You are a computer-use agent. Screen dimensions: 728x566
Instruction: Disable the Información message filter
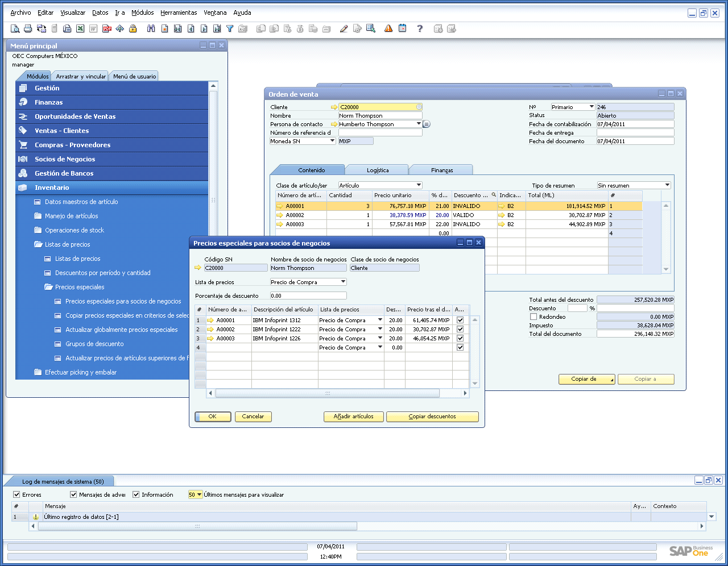pos(135,494)
